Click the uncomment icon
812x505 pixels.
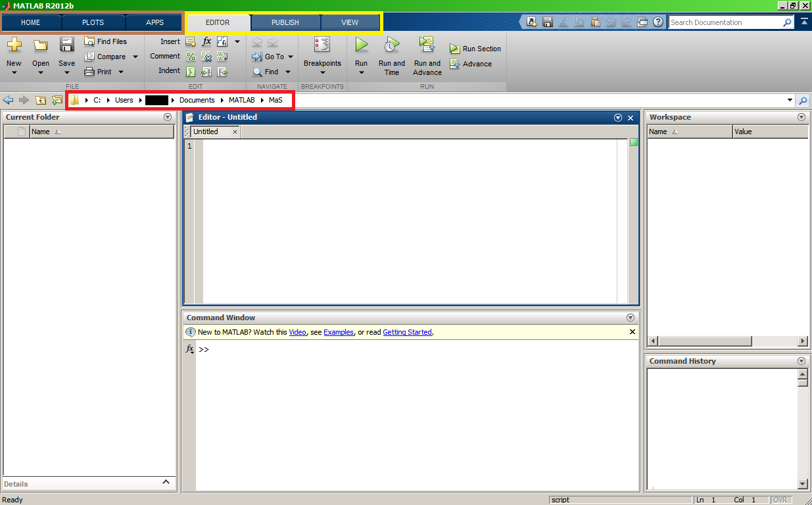pyautogui.click(x=206, y=57)
